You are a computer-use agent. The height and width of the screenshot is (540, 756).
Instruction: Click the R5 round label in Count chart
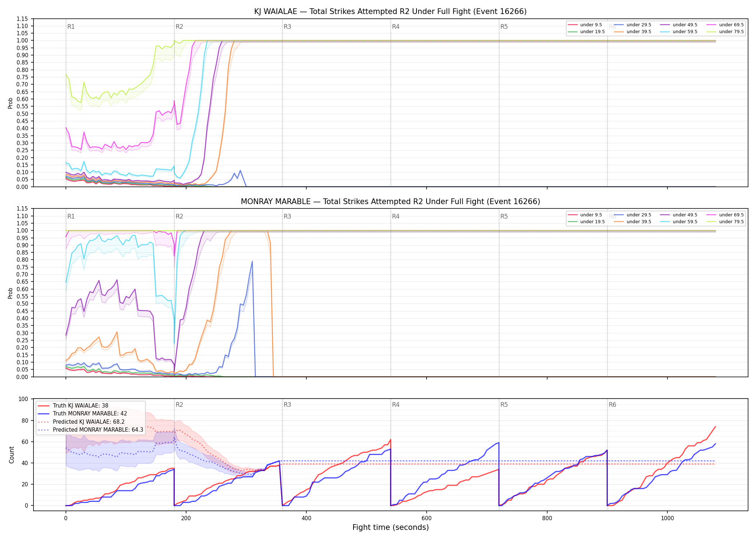click(504, 405)
